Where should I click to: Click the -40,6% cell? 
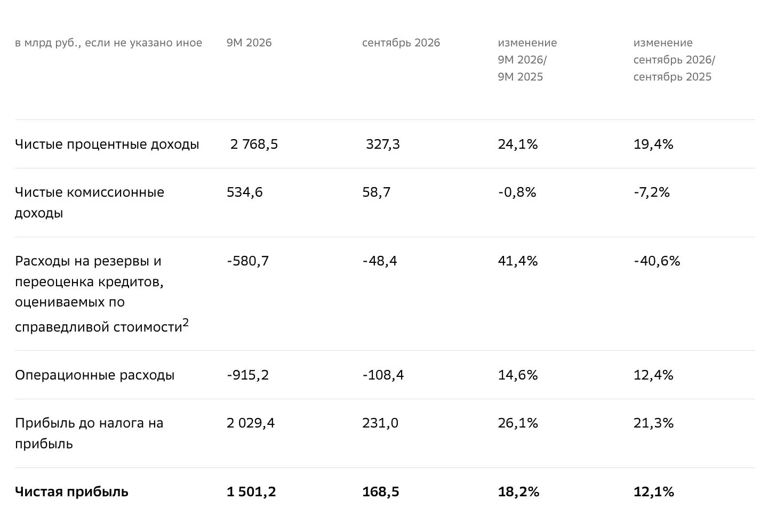657,261
